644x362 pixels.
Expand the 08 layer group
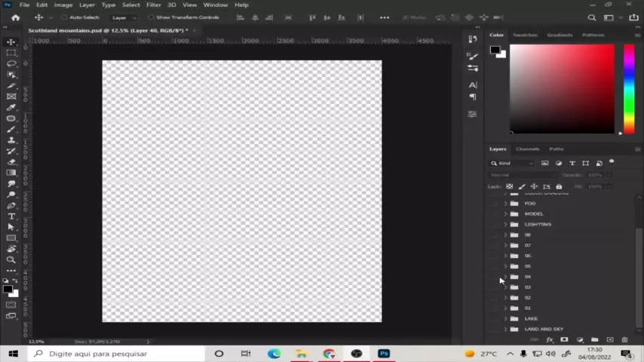(x=505, y=235)
